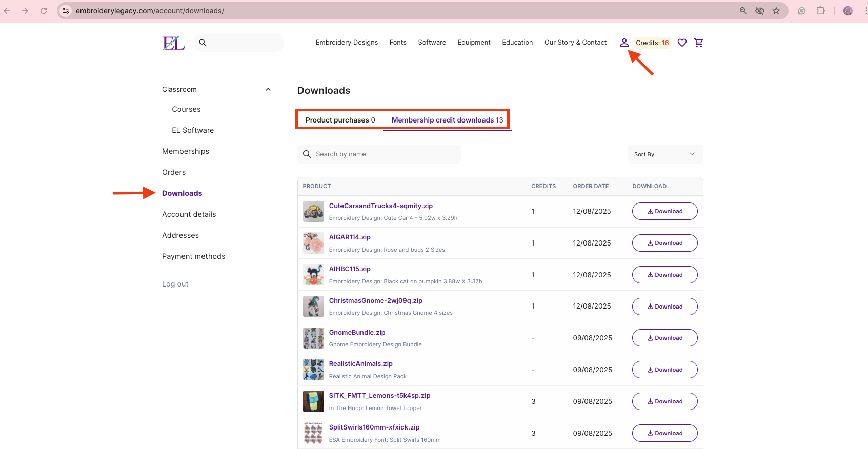Open the black cat AIHBC115 thumbnail
868x449 pixels.
click(313, 275)
